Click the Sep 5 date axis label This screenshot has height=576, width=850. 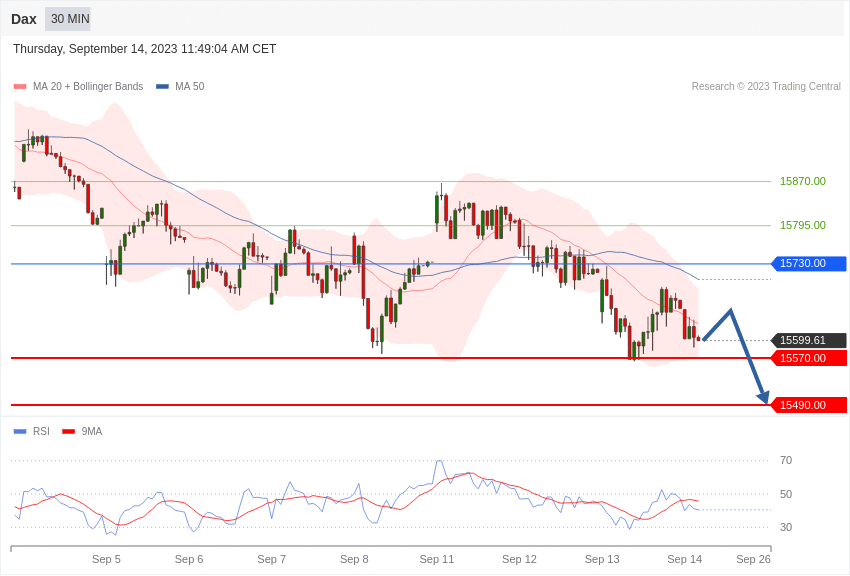106,560
